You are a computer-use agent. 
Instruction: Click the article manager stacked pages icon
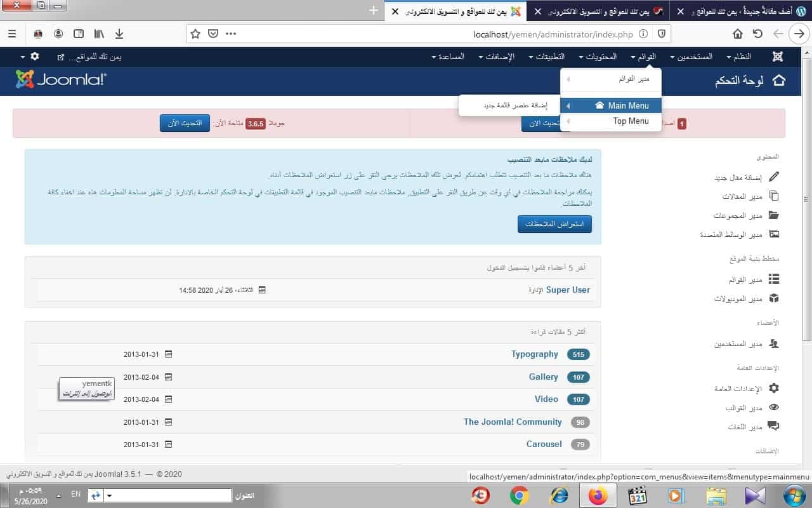[x=774, y=196]
